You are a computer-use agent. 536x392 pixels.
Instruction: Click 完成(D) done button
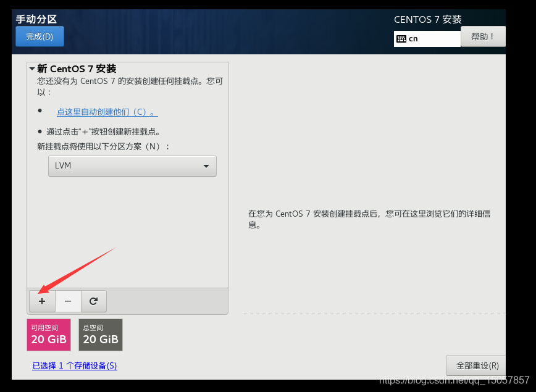pyautogui.click(x=40, y=36)
